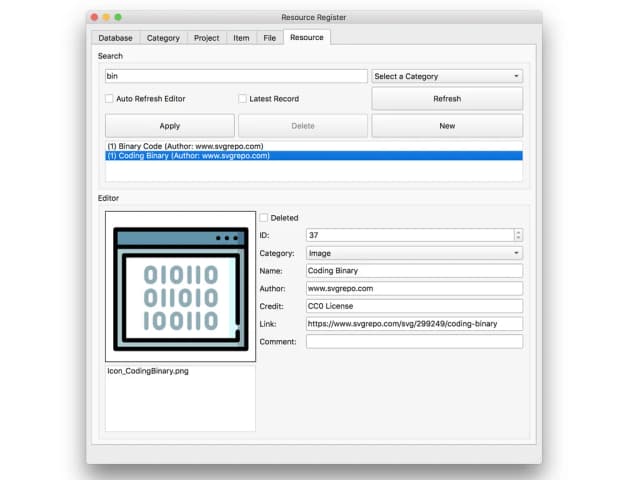Click the Refresh button

pos(447,99)
